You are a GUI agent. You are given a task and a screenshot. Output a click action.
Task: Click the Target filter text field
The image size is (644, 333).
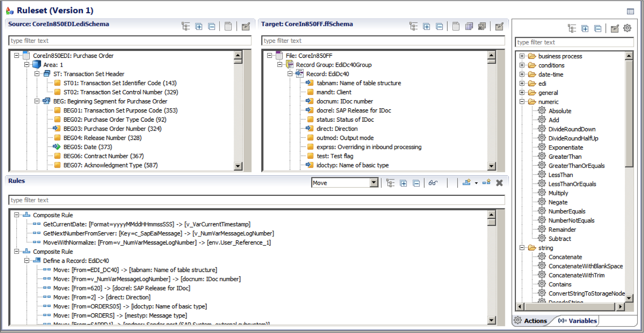pyautogui.click(x=383, y=41)
